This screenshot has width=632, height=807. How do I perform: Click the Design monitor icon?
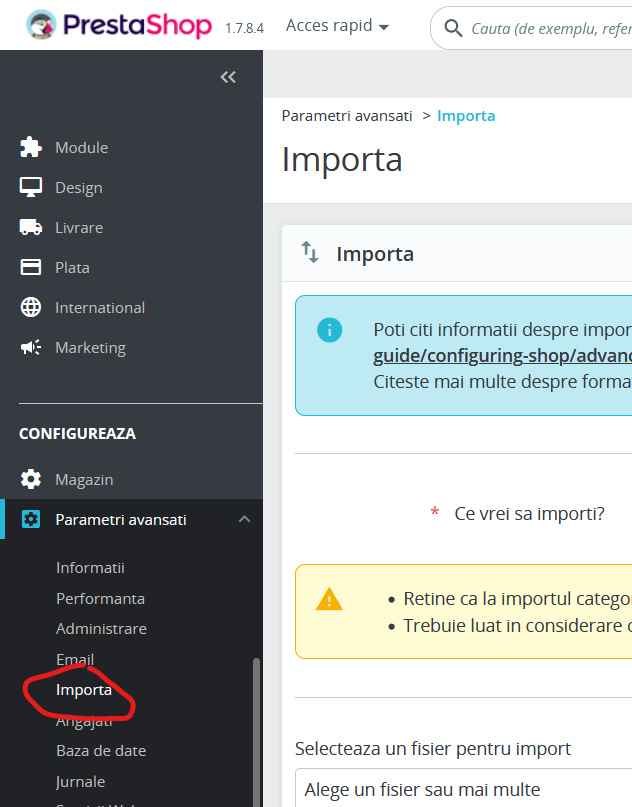tap(31, 187)
